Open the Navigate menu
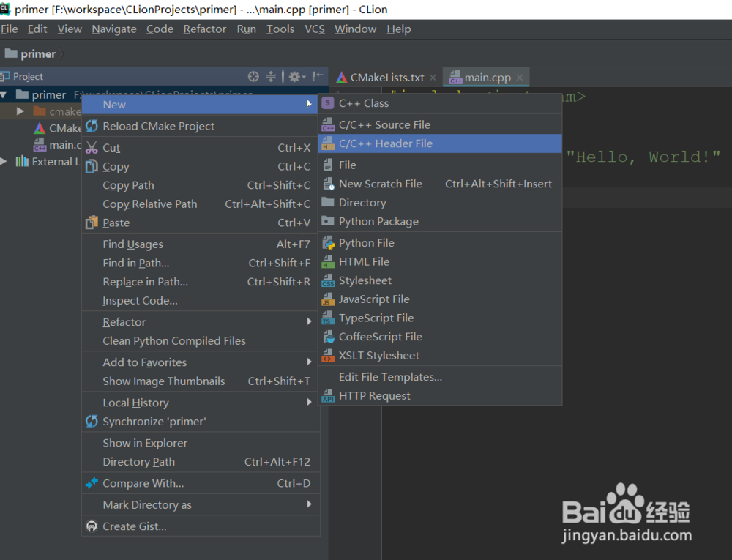The image size is (732, 560). coord(114,29)
